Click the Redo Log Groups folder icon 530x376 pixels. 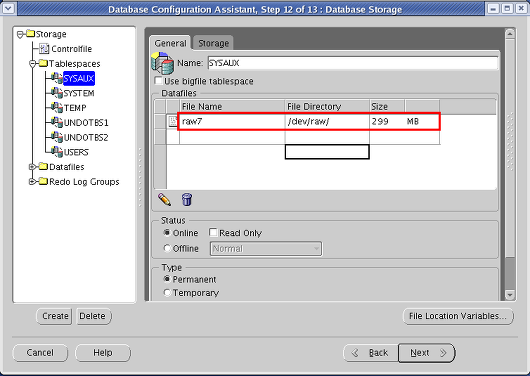pos(43,181)
